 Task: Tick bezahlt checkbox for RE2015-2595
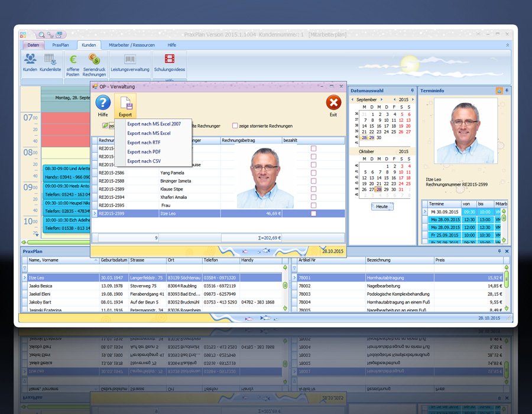(x=313, y=205)
